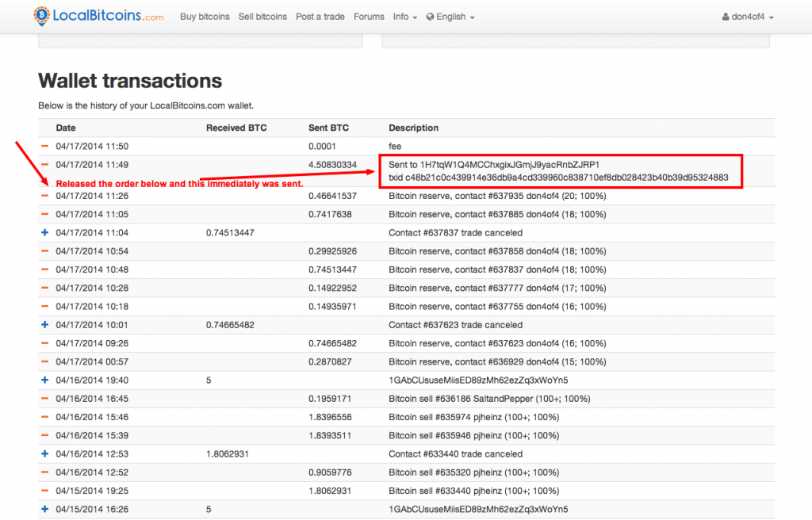The image size is (812, 520).
Task: Open the Forums link
Action: (x=369, y=17)
